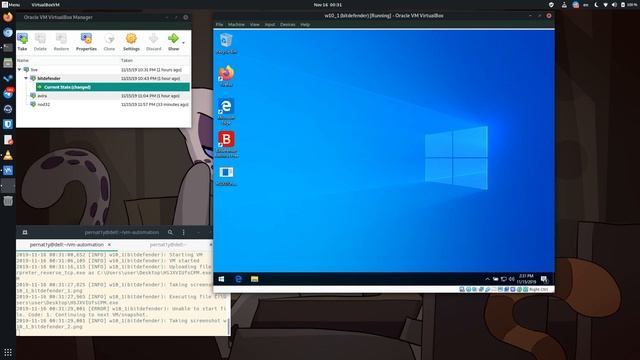Click Edge on the Windows taskbar
Image resolution: width=640 pixels, height=360 pixels.
pos(238,279)
